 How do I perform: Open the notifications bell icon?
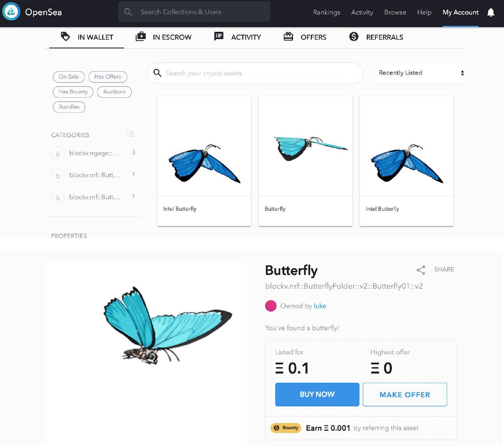[x=491, y=12]
